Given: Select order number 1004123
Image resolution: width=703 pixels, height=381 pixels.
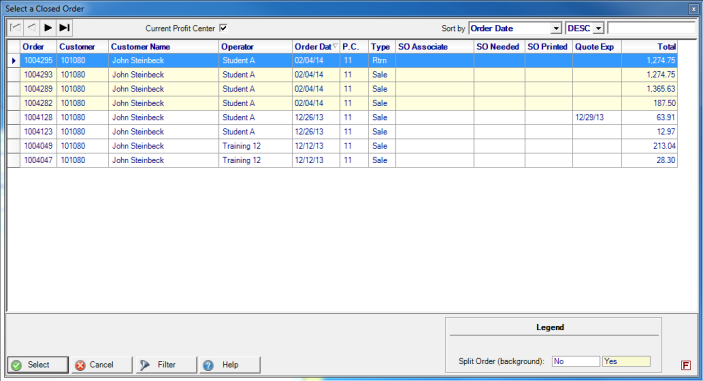Looking at the screenshot, I should click(38, 132).
